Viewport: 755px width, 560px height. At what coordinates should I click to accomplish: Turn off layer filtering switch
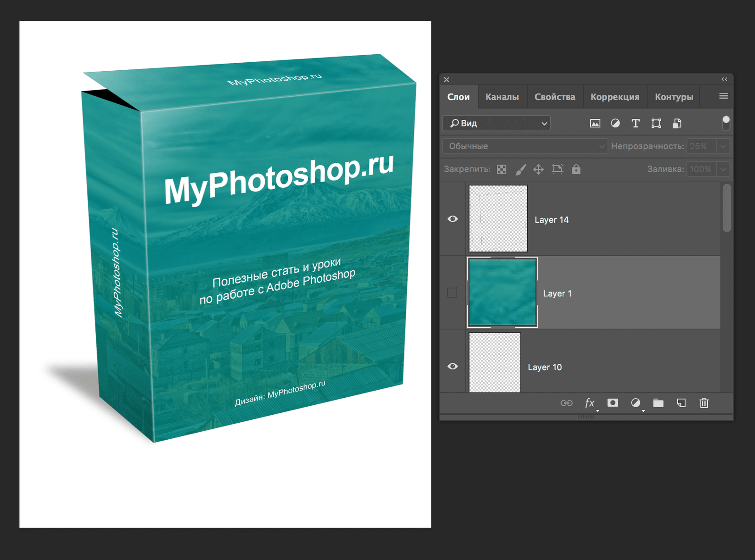pyautogui.click(x=726, y=123)
